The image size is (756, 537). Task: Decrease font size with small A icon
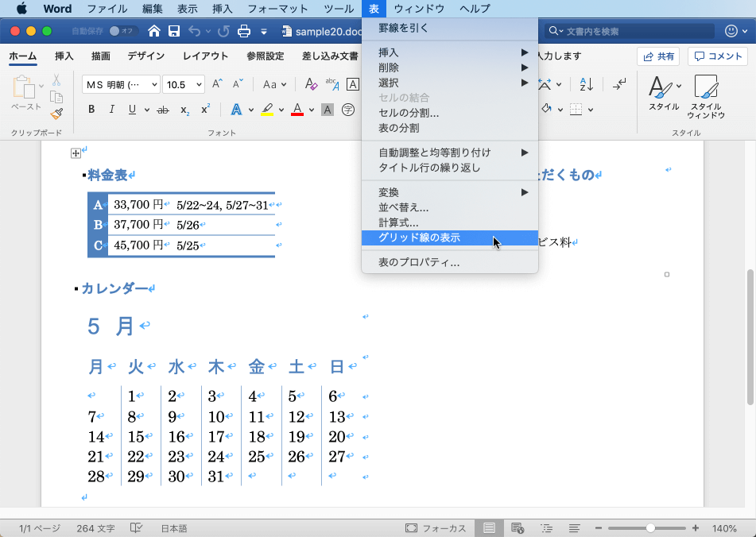click(238, 84)
